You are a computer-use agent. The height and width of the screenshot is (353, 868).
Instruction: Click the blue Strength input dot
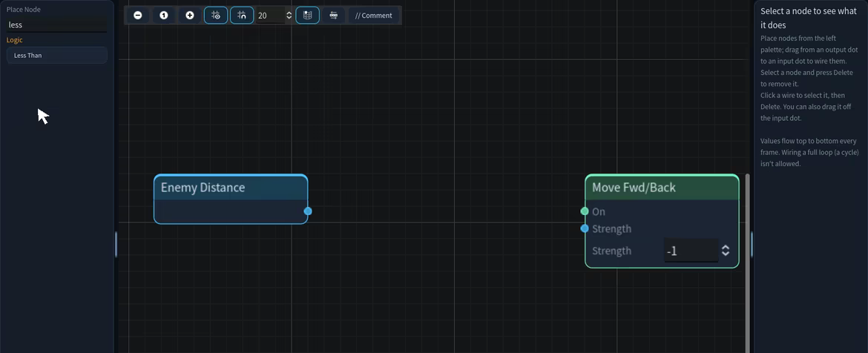tap(585, 228)
